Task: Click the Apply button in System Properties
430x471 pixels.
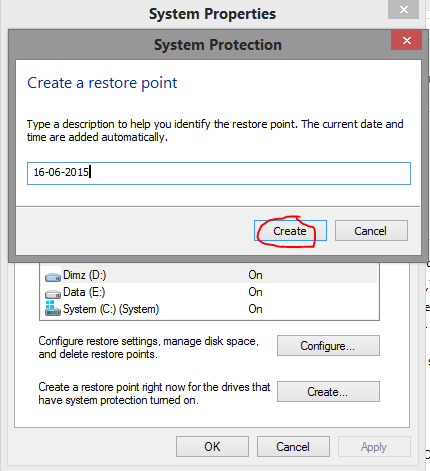Action: pos(374,447)
